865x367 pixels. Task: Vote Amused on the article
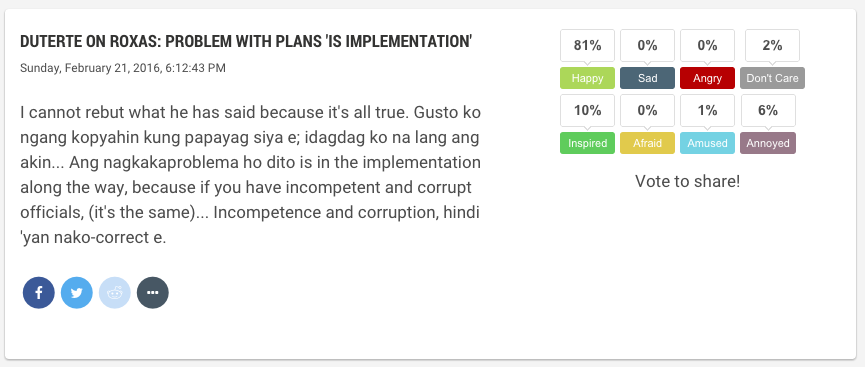tap(707, 143)
